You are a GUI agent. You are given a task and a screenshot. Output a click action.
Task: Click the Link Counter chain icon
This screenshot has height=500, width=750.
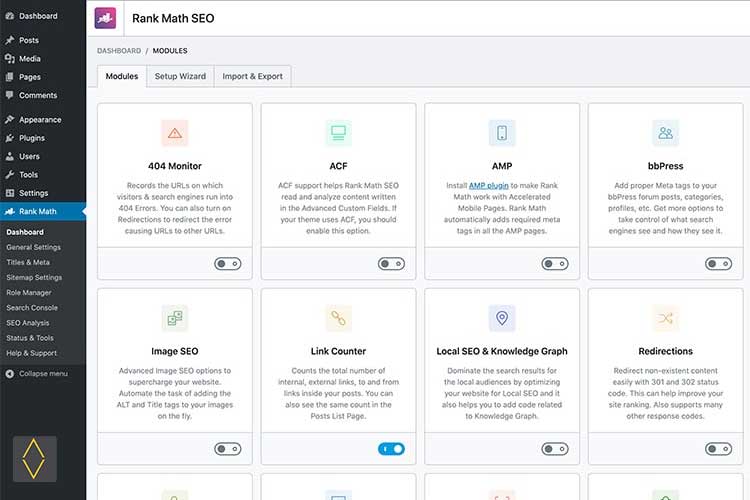click(338, 318)
